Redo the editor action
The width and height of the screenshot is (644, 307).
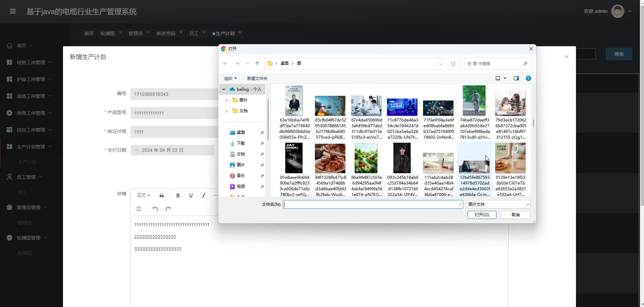pyautogui.click(x=168, y=208)
